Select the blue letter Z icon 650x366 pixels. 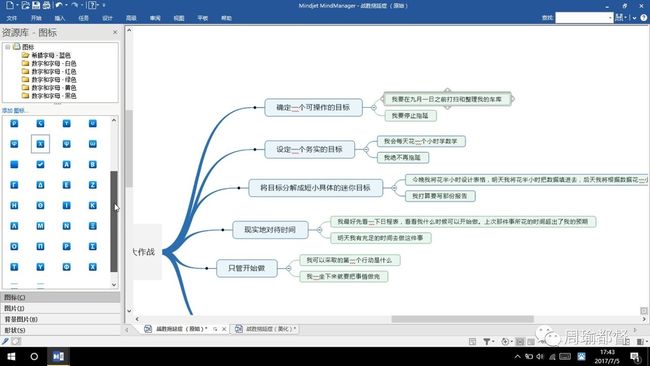point(92,185)
